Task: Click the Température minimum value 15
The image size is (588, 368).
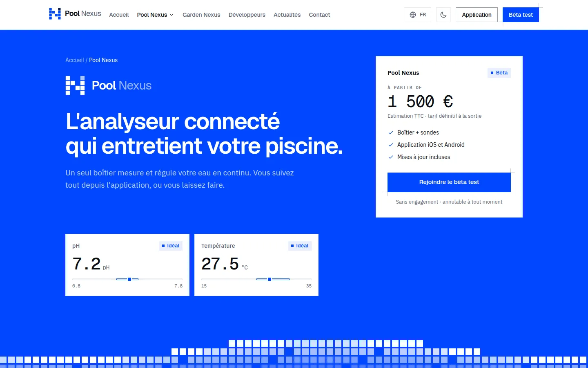Action: (x=204, y=286)
